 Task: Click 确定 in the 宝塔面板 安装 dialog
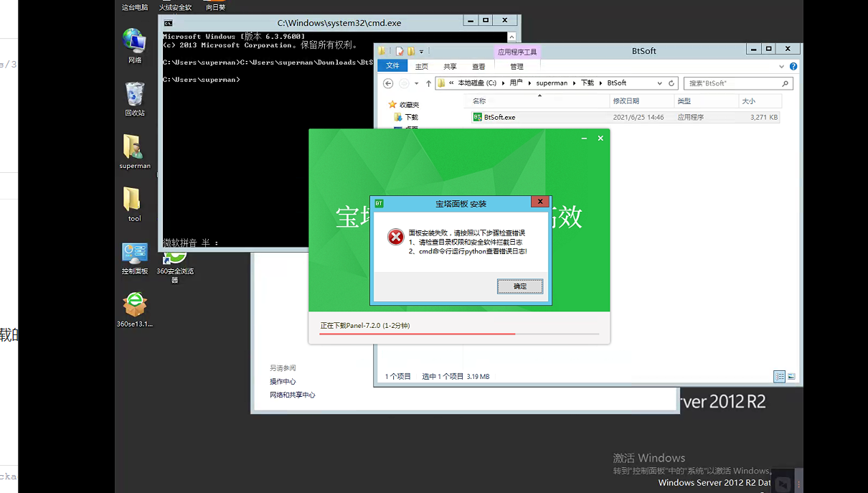click(x=520, y=286)
